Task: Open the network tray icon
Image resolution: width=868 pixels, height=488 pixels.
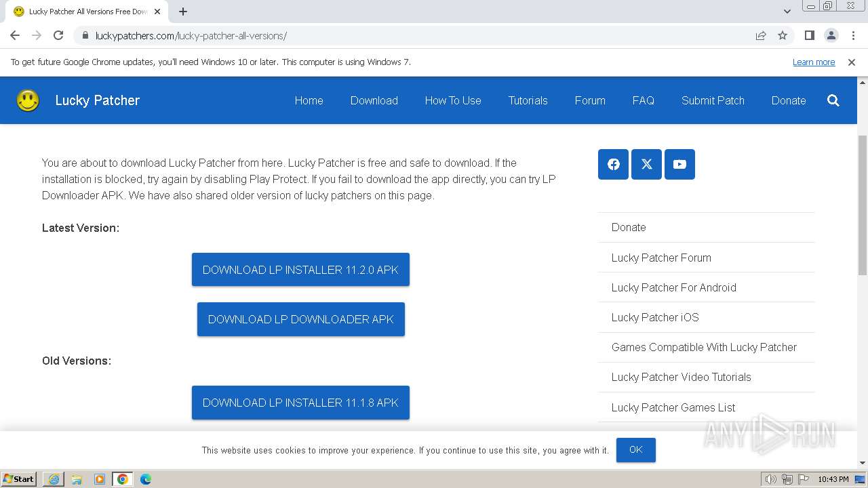Action: click(787, 479)
